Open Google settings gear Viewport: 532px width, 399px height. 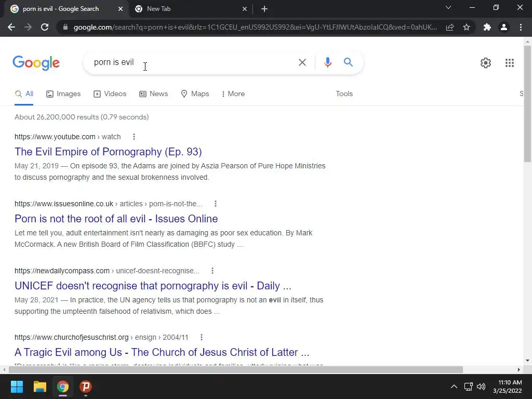pos(486,63)
